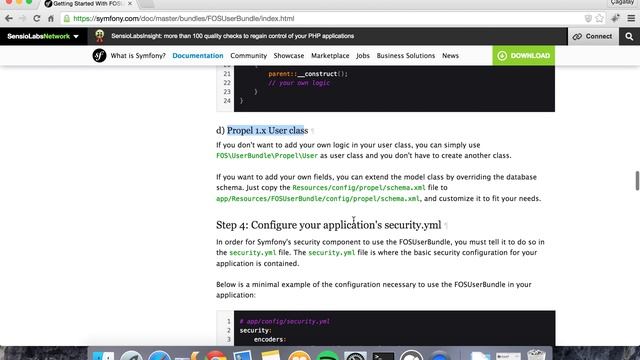Screen dimensions: 640x360
Task: Open the News menu item
Action: pos(450,56)
